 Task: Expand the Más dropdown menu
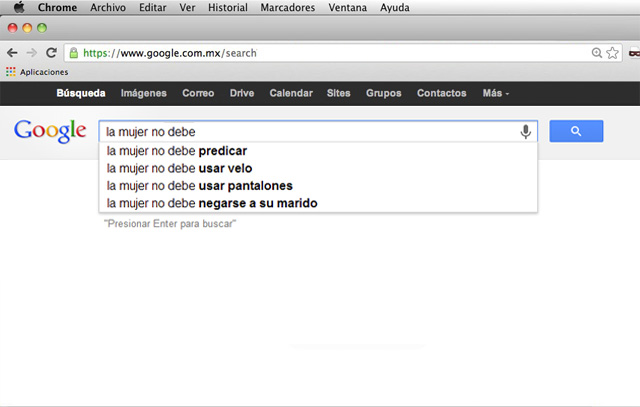495,93
